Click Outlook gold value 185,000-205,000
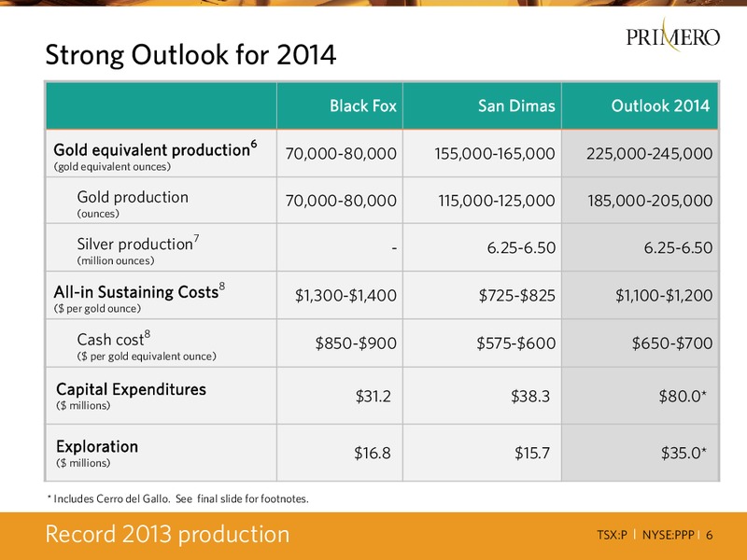The width and height of the screenshot is (747, 560). coord(650,201)
